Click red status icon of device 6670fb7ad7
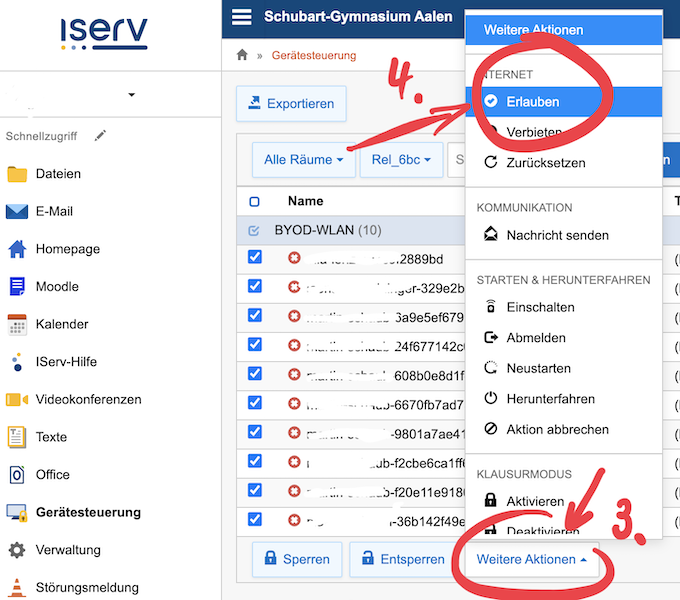 294,404
